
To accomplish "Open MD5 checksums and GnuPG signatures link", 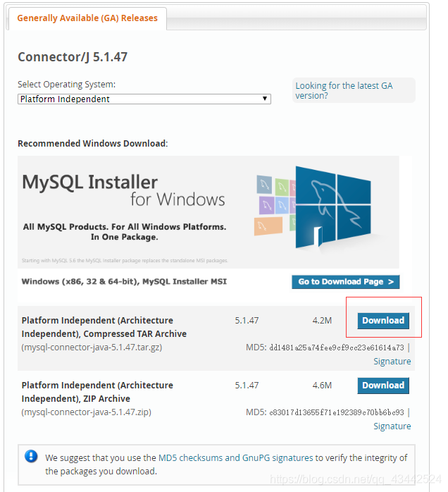I will (x=236, y=457).
